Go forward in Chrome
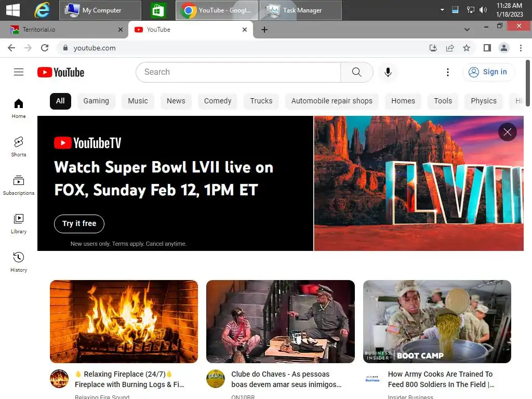This screenshot has height=399, width=532. (x=28, y=48)
